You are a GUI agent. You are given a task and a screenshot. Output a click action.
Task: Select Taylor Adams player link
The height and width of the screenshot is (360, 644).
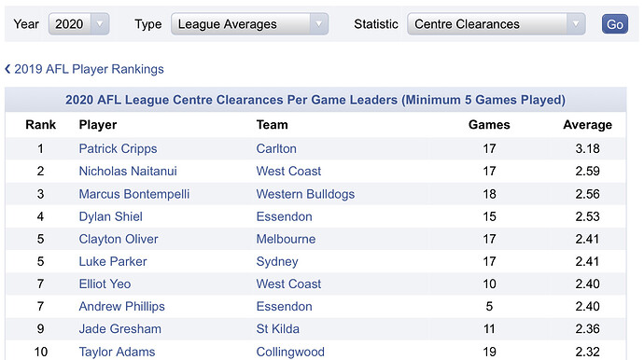[x=117, y=352]
